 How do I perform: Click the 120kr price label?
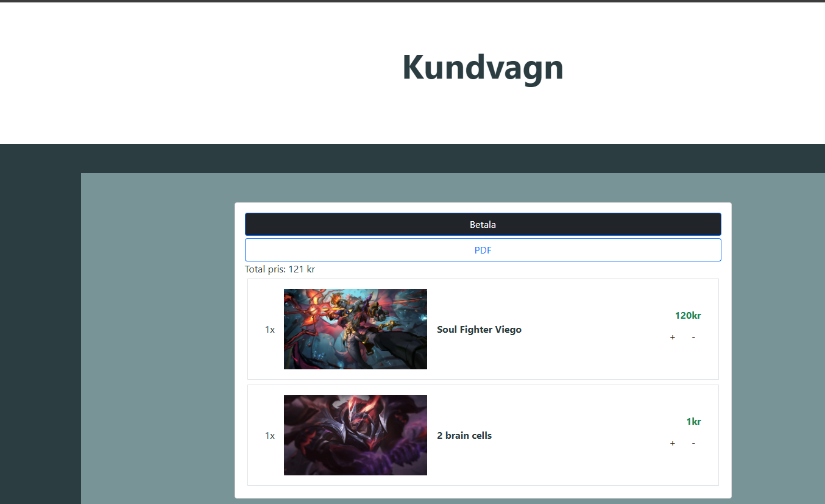click(x=688, y=316)
